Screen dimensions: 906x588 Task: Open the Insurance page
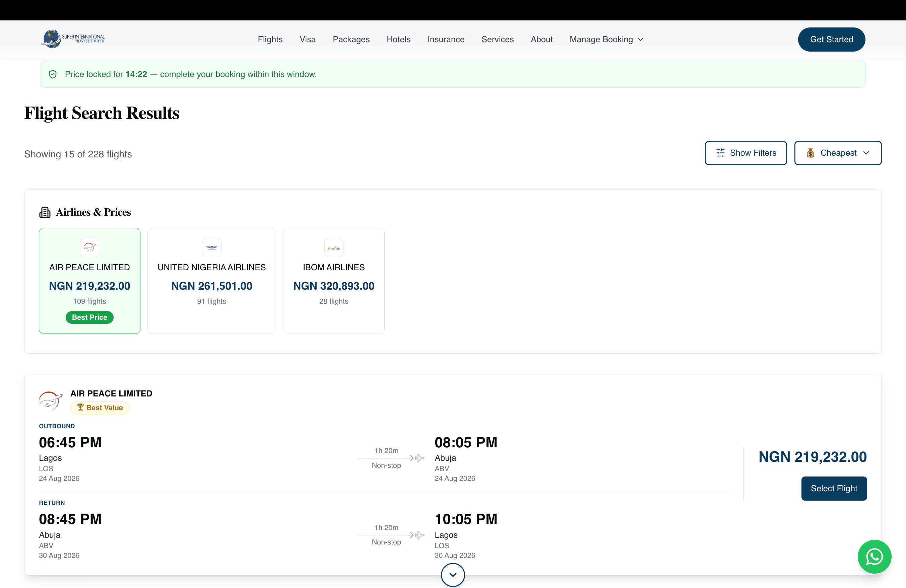point(446,39)
